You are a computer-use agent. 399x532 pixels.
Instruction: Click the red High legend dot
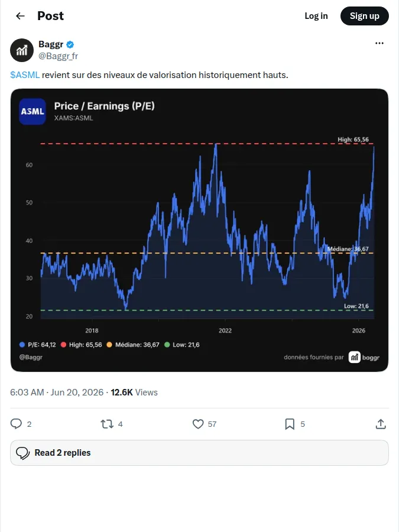pos(63,345)
